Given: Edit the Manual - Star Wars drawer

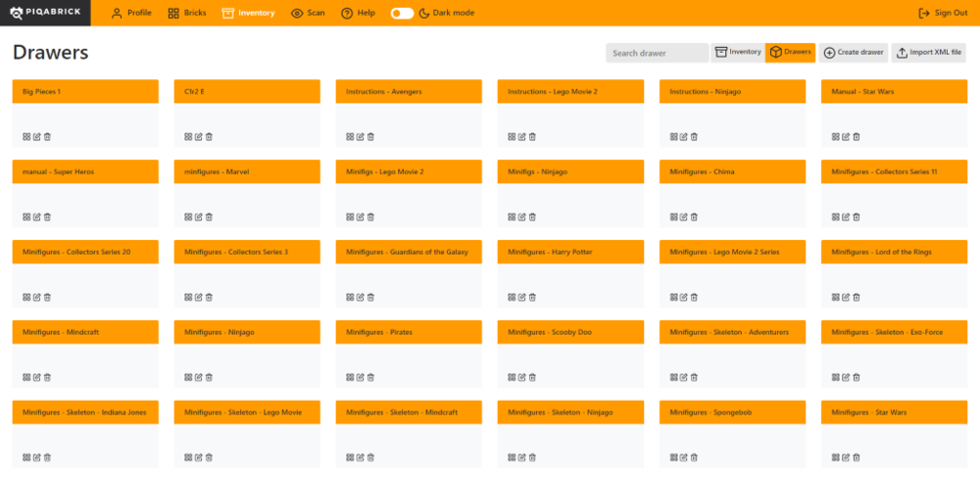Looking at the screenshot, I should click(x=846, y=137).
